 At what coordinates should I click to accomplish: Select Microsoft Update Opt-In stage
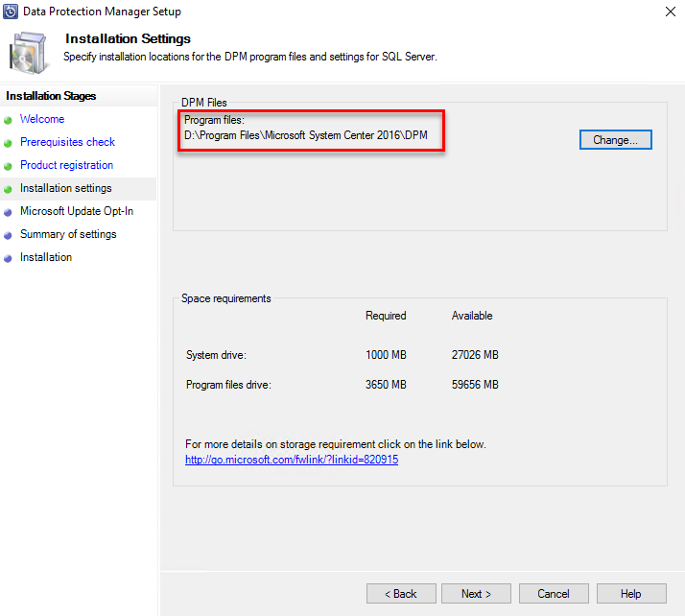click(x=77, y=211)
